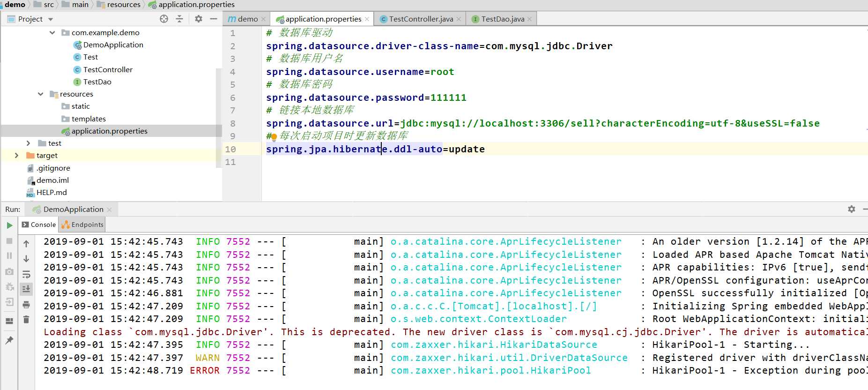Click the bug icon in Run sidebar
The height and width of the screenshot is (390, 868).
[9, 286]
